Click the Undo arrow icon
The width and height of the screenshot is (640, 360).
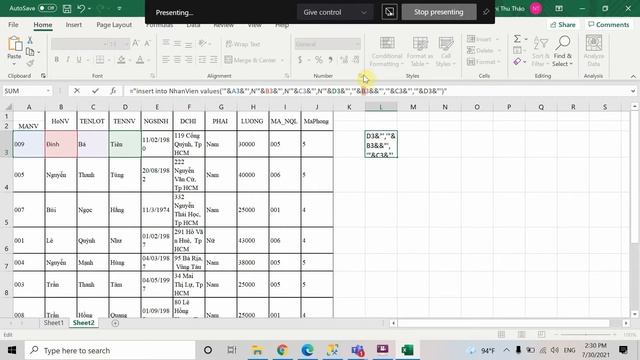click(x=81, y=8)
